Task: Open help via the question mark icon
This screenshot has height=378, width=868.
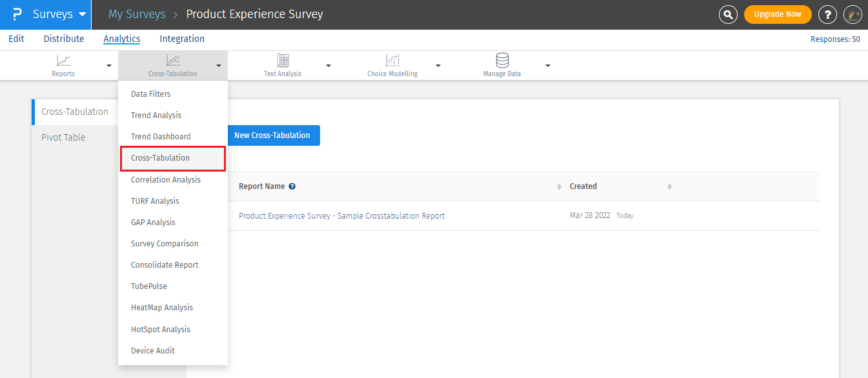Action: click(x=827, y=14)
